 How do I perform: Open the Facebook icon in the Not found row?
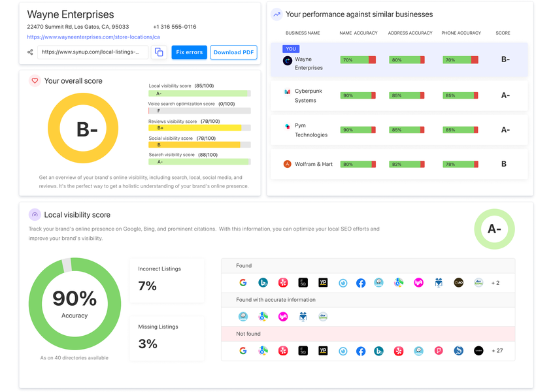[361, 351]
